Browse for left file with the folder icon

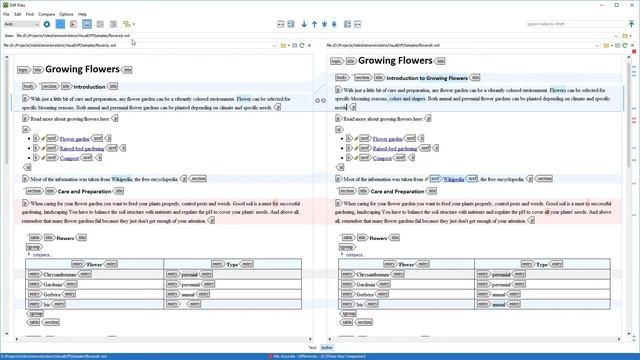click(283, 46)
